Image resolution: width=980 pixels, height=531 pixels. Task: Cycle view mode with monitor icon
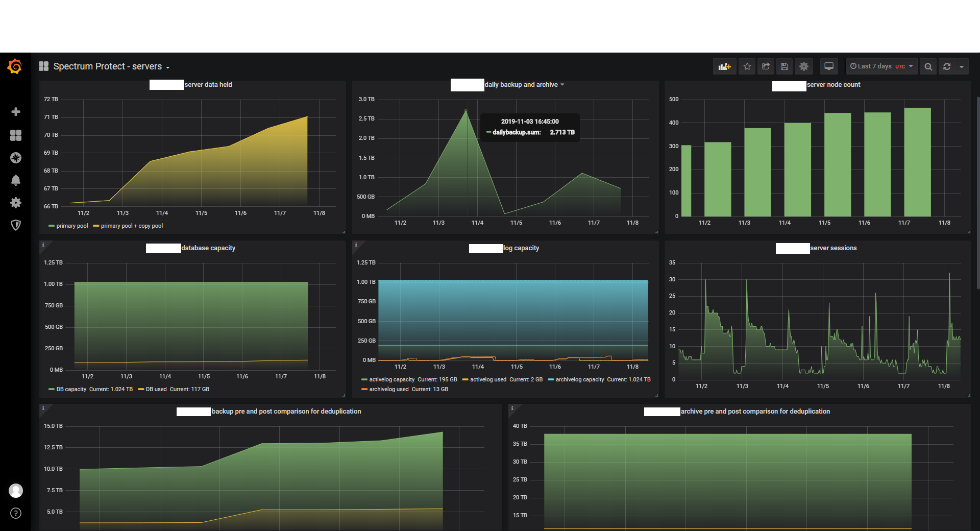pos(829,66)
